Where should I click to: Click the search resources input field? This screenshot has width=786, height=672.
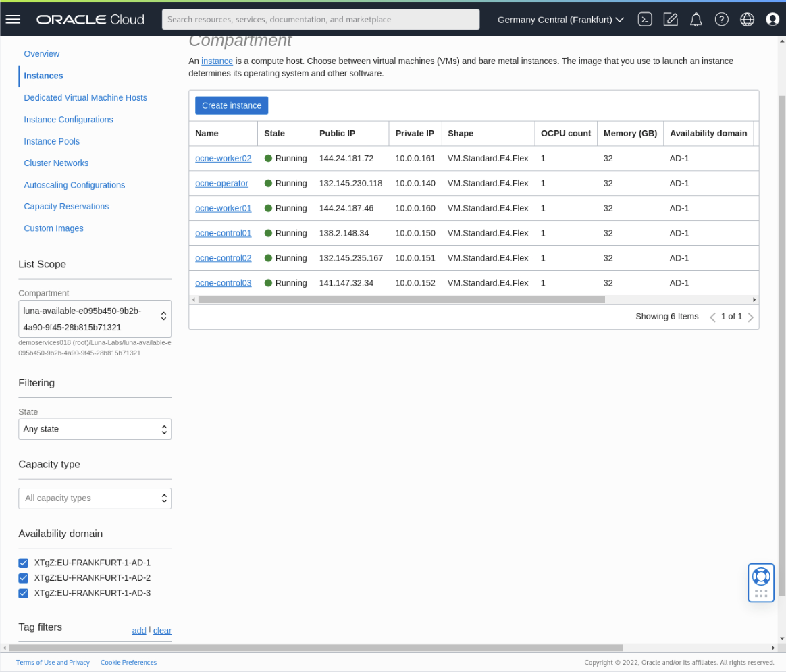(x=320, y=19)
